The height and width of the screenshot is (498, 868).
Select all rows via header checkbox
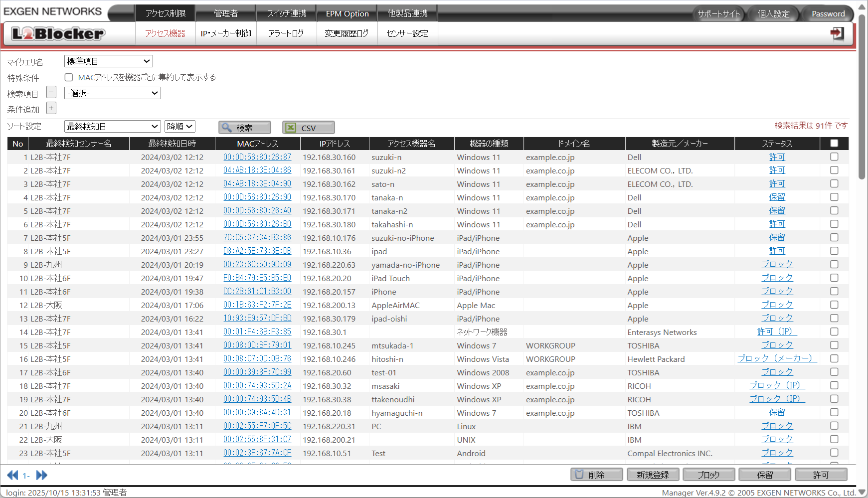coord(834,143)
